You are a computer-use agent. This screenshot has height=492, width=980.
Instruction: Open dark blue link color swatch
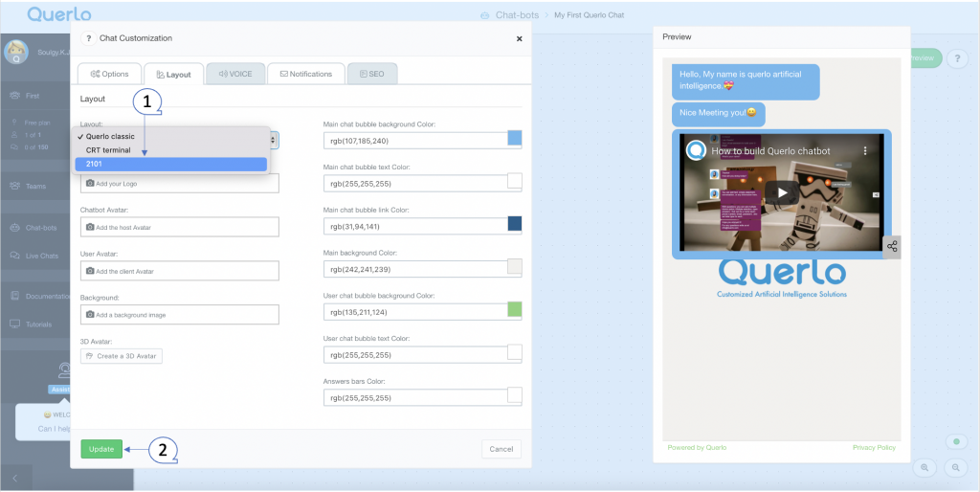514,224
